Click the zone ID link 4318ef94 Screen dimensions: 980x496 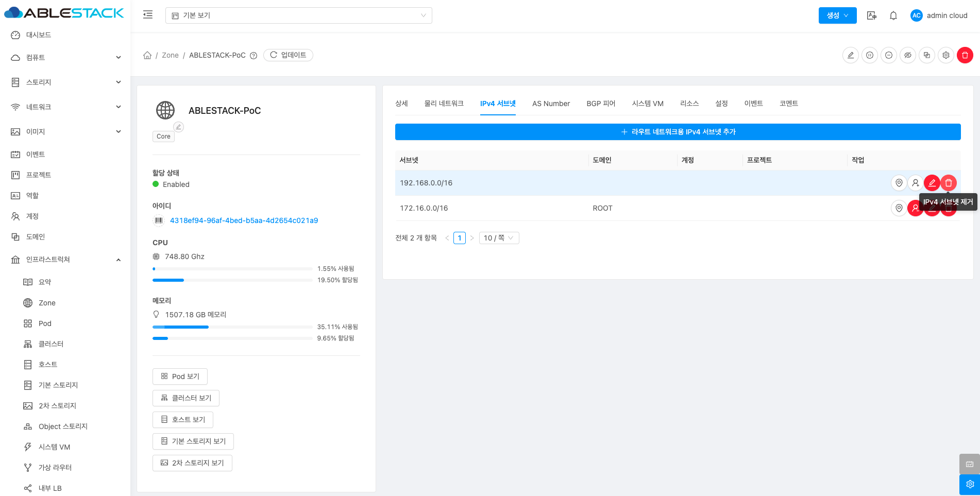point(244,220)
